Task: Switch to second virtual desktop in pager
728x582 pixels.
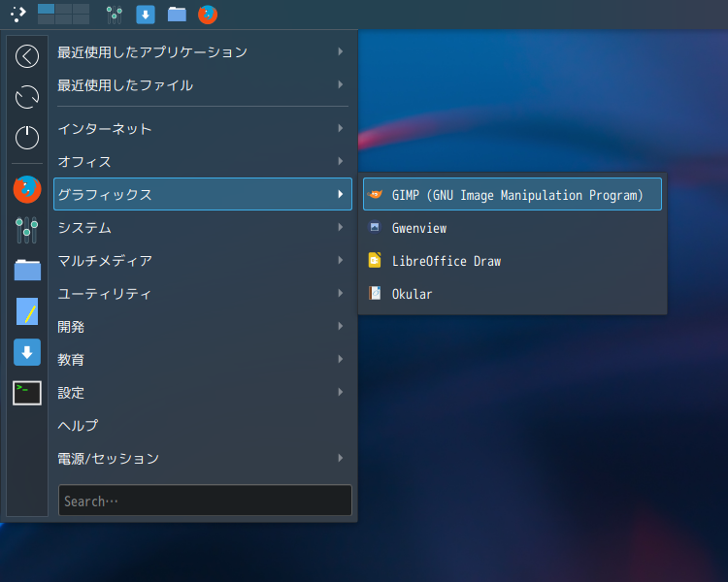Action: [x=64, y=9]
